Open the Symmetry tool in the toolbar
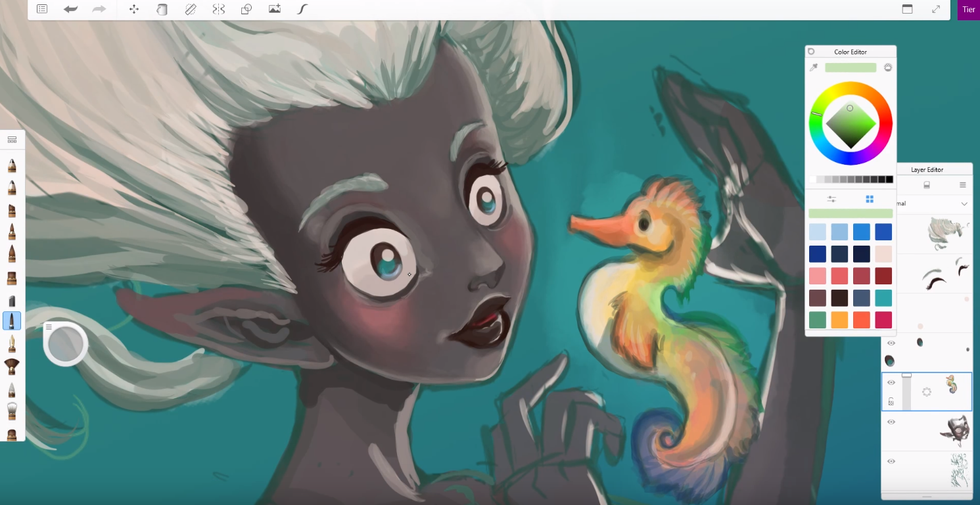 point(218,9)
